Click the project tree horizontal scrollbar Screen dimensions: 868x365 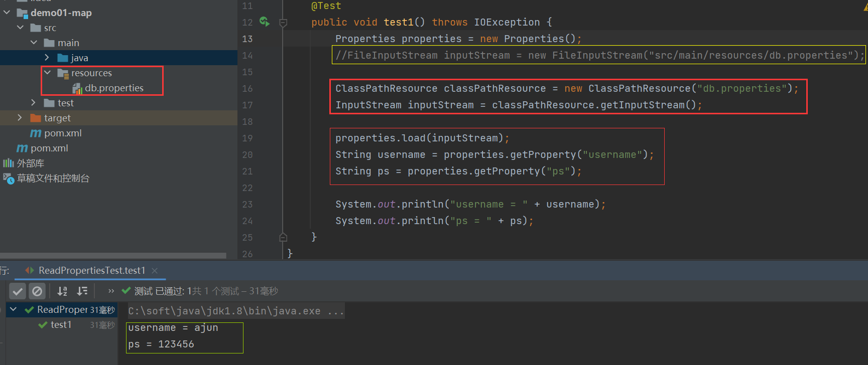[113, 256]
